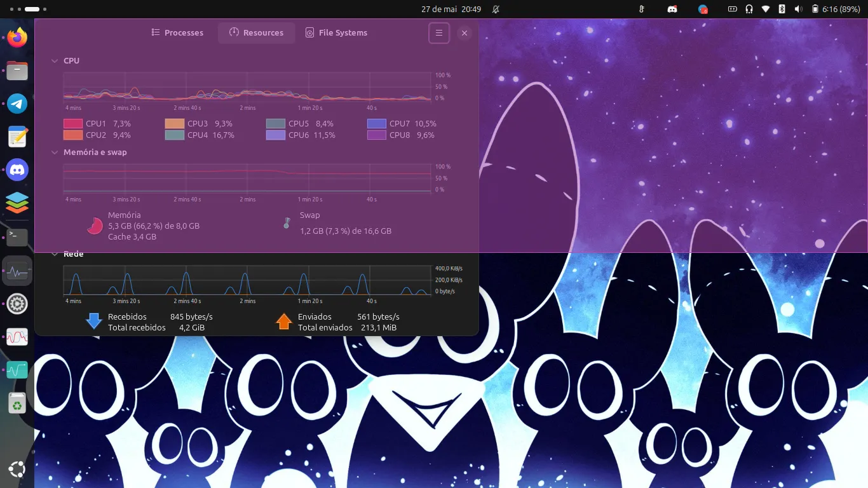Click the battery saver tray icon
This screenshot has width=868, height=488.
pyautogui.click(x=733, y=10)
